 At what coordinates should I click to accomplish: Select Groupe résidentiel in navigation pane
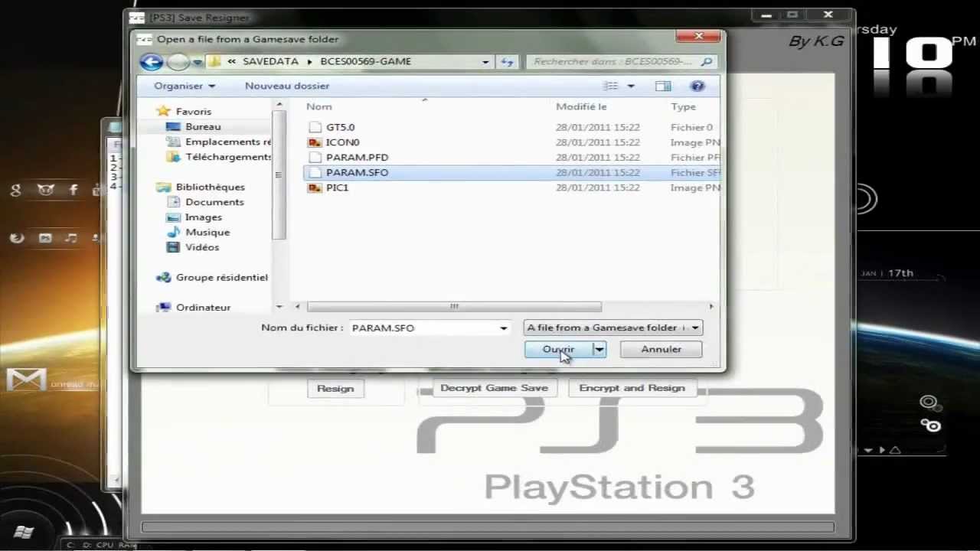pyautogui.click(x=222, y=278)
